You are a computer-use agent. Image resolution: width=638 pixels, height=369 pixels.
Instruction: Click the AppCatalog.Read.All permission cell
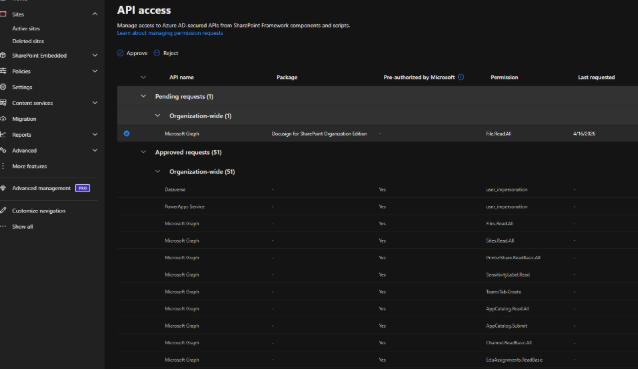[x=507, y=309]
